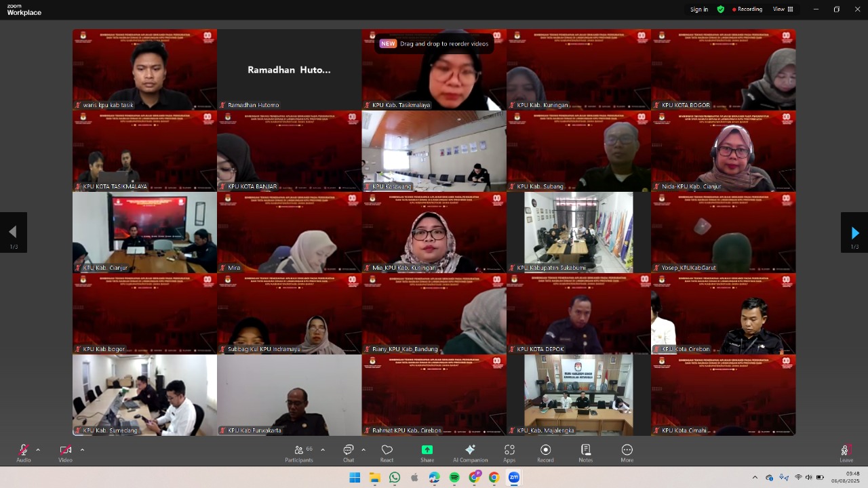Open the View layout menu
The width and height of the screenshot is (868, 488).
[x=783, y=9]
